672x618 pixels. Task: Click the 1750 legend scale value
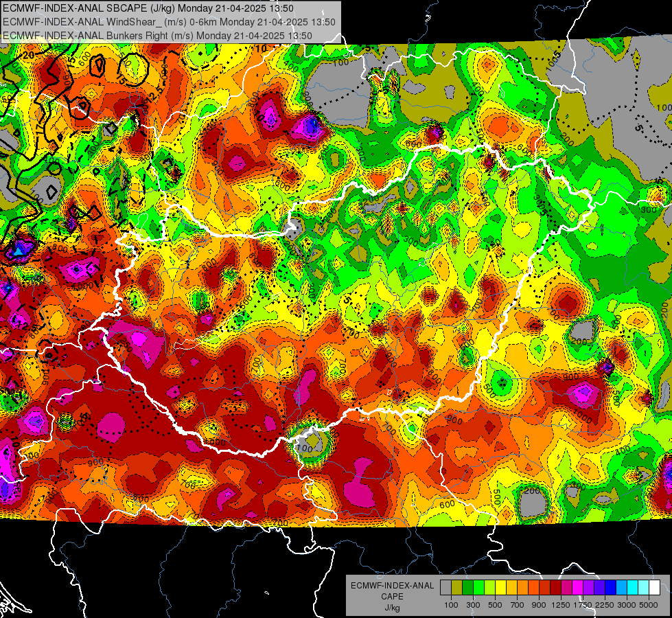point(583,605)
